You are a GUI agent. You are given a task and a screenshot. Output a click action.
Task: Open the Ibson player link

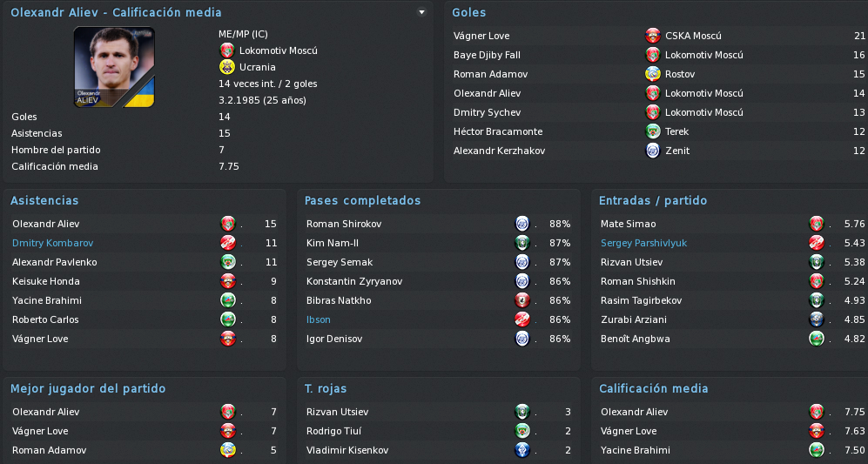pos(319,319)
